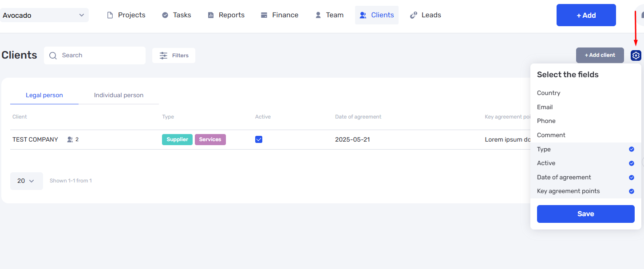The image size is (644, 269).
Task: Enable the Comment field
Action: coord(585,135)
